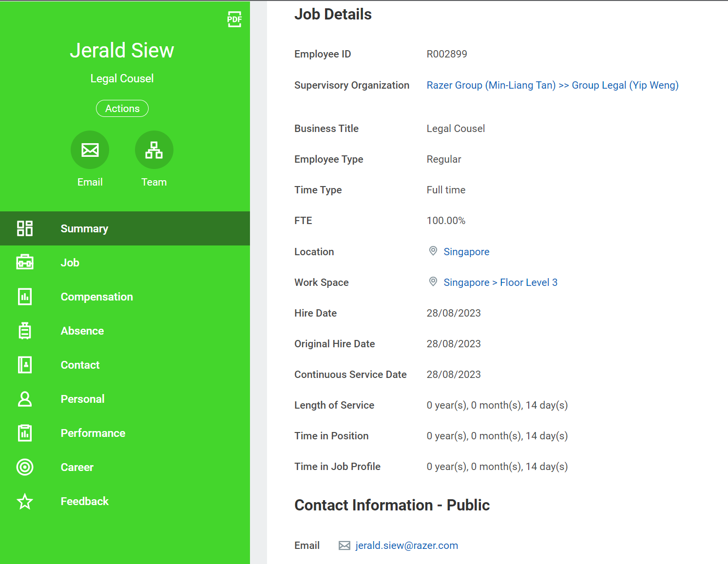728x564 pixels.
Task: Open the Actions menu button
Action: click(122, 109)
